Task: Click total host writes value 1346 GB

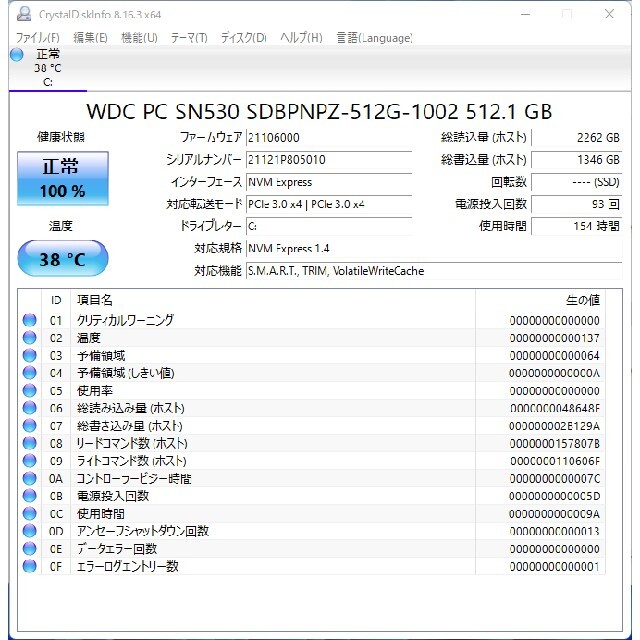Action: tap(577, 160)
